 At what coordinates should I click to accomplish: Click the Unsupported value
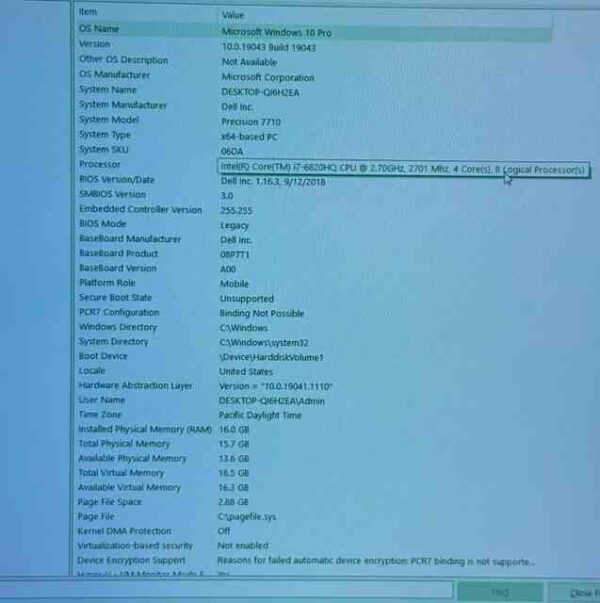[x=247, y=299]
